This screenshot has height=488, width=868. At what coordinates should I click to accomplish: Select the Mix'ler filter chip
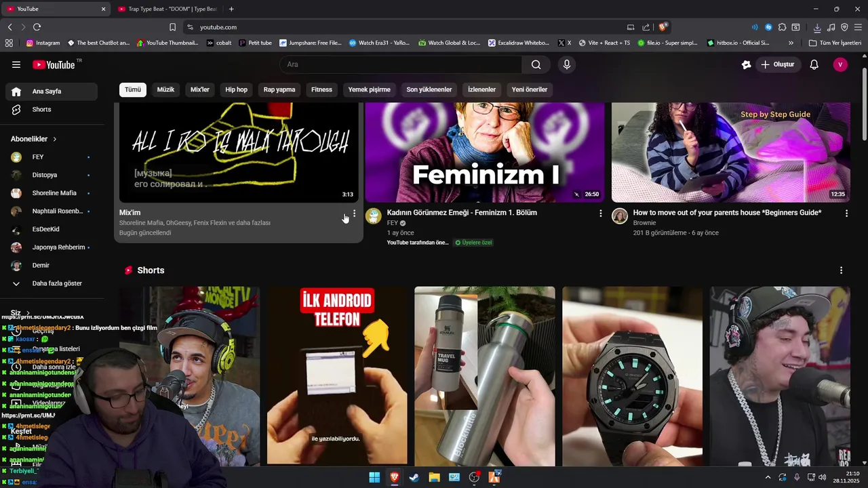tap(200, 89)
